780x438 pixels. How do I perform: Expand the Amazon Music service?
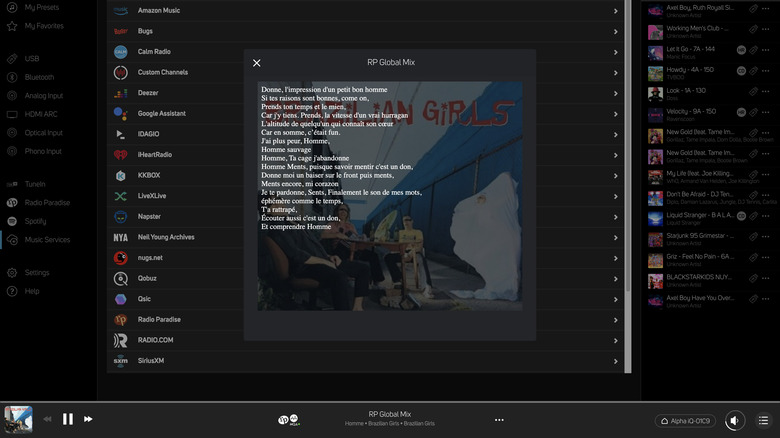(617, 10)
